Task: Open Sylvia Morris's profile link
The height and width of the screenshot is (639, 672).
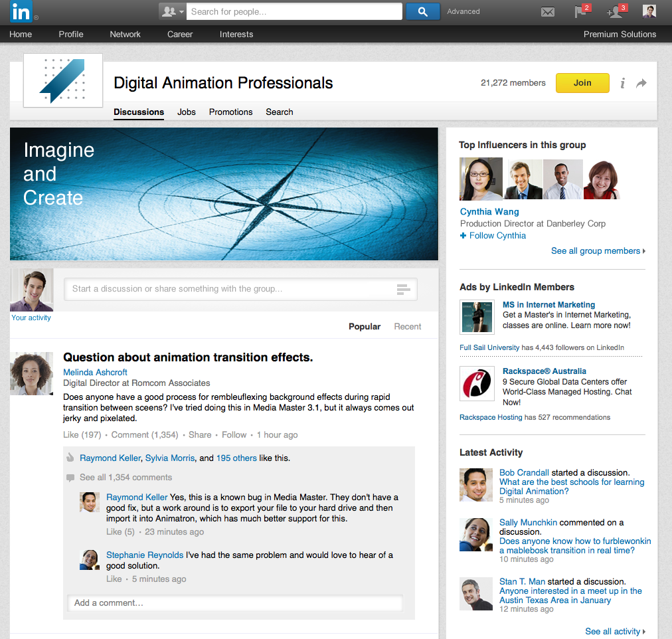Action: tap(170, 458)
